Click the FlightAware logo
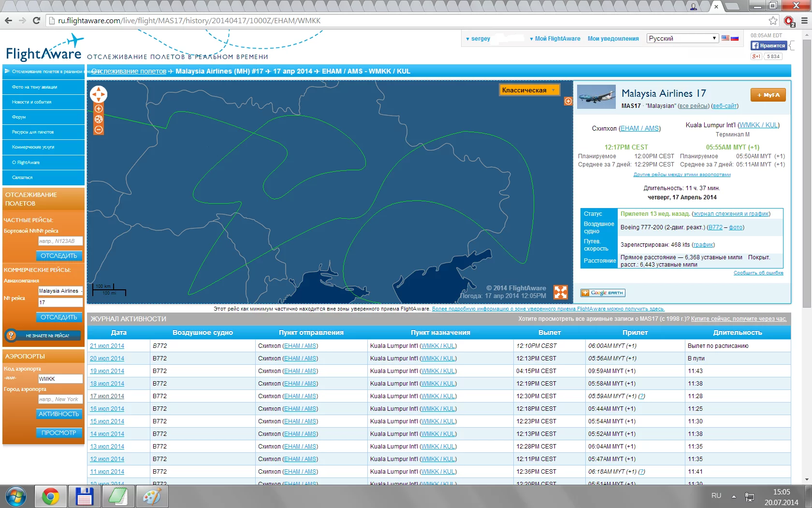The width and height of the screenshot is (812, 508). tap(44, 49)
